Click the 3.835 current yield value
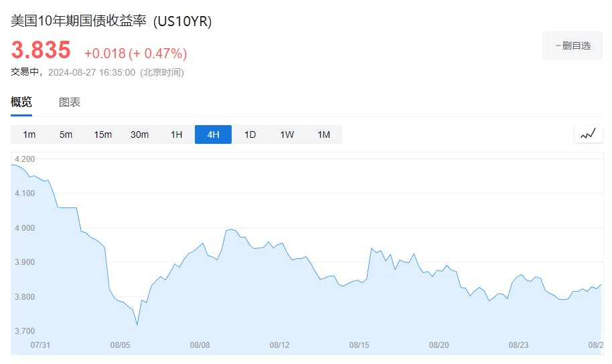Image resolution: width=612 pixels, height=364 pixels. coord(41,50)
